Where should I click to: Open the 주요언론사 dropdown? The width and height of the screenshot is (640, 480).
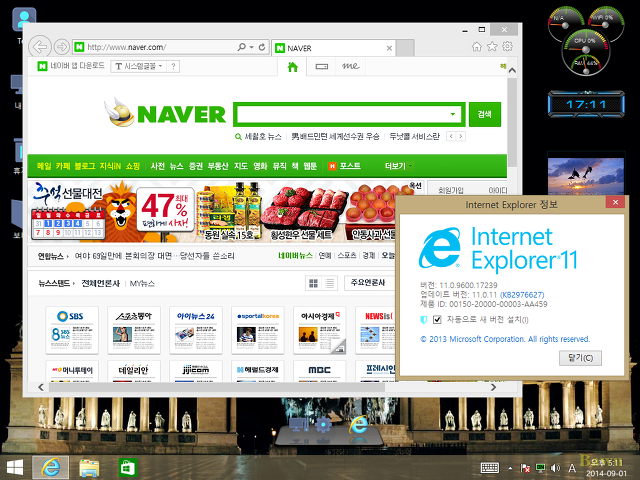pyautogui.click(x=369, y=282)
